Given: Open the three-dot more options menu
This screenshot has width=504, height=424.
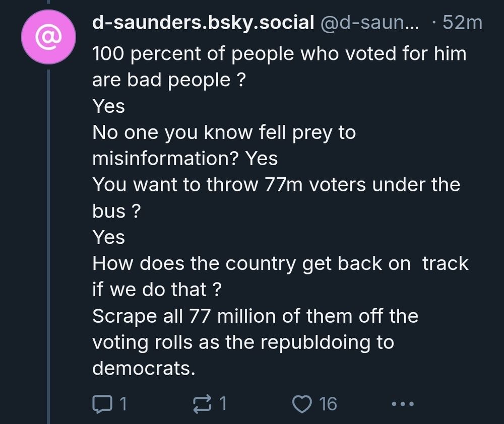Looking at the screenshot, I should click(x=402, y=403).
